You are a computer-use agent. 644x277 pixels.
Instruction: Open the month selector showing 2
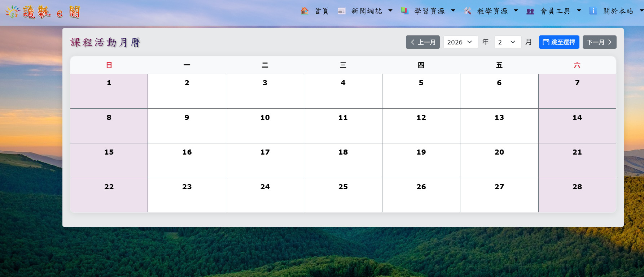[x=507, y=42]
